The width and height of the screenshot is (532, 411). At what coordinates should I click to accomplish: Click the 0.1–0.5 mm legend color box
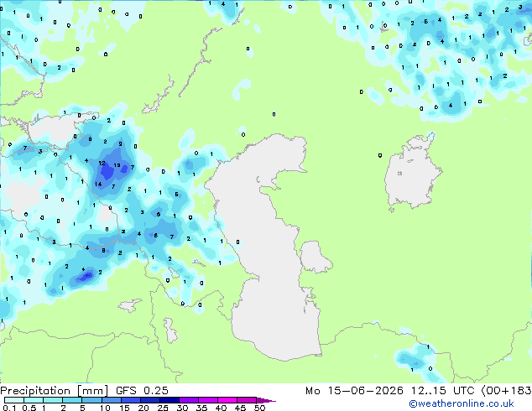coord(14,400)
